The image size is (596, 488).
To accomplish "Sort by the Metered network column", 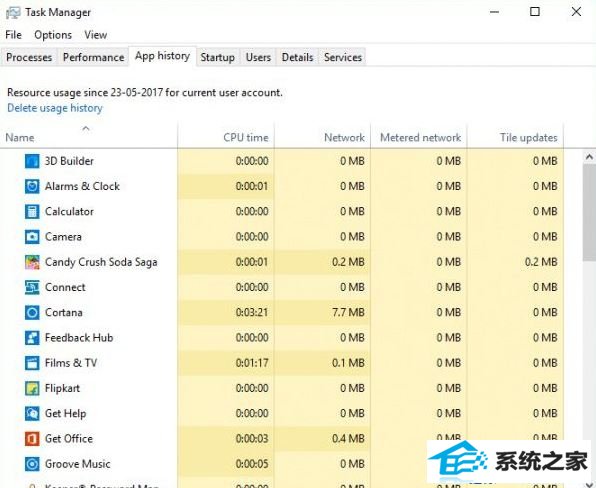I will pyautogui.click(x=420, y=138).
